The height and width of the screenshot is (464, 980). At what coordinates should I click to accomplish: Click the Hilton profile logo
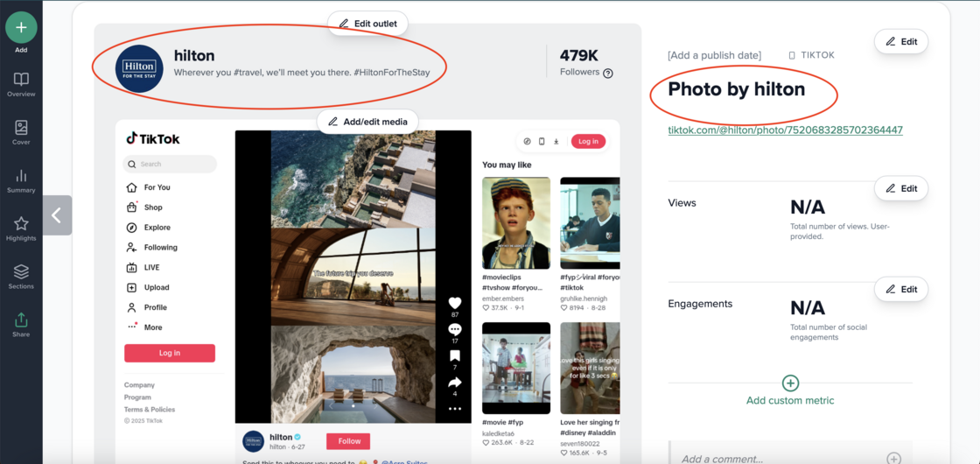pos(139,69)
